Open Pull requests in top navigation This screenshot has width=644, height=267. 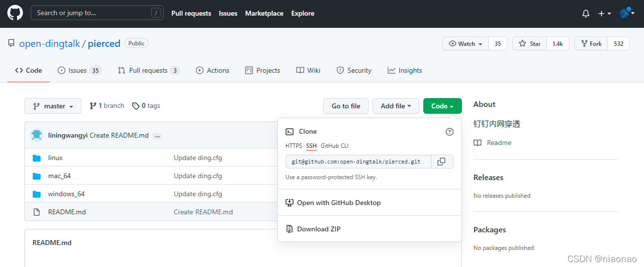coord(191,13)
